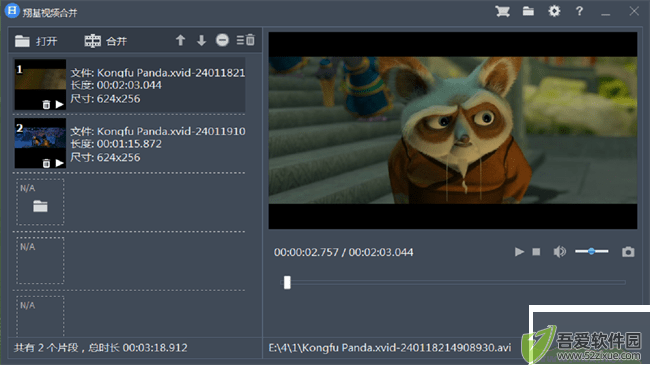
Task: Move selected clip down with arrow icon
Action: pos(201,40)
